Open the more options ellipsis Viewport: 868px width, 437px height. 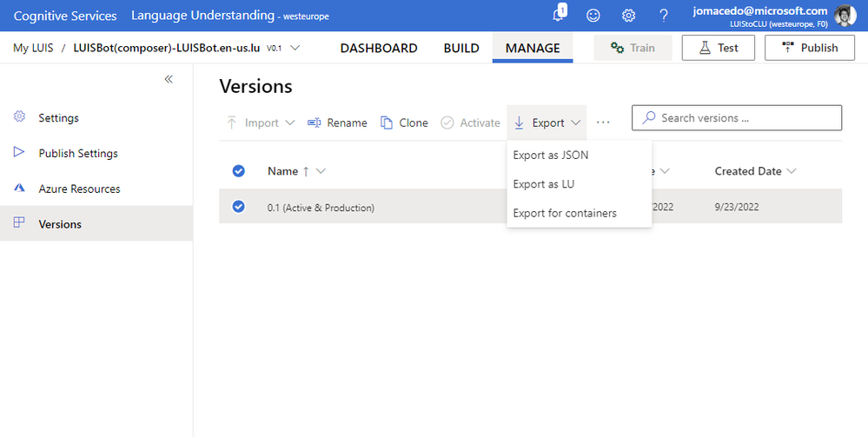click(x=603, y=122)
